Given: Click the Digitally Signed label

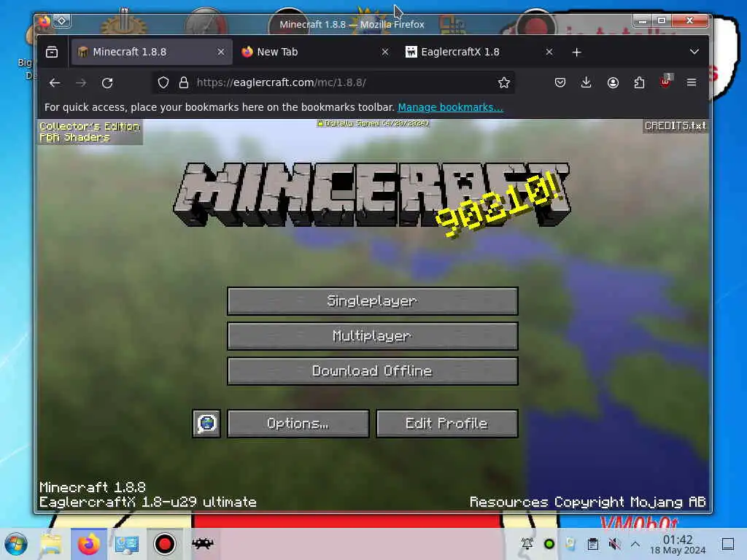Looking at the screenshot, I should click(373, 123).
